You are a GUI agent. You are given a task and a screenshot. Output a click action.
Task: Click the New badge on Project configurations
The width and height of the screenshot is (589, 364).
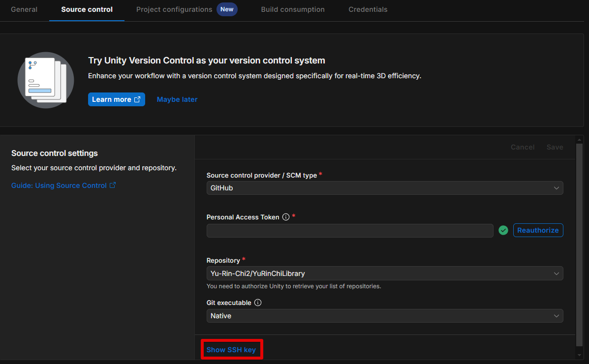click(x=227, y=9)
